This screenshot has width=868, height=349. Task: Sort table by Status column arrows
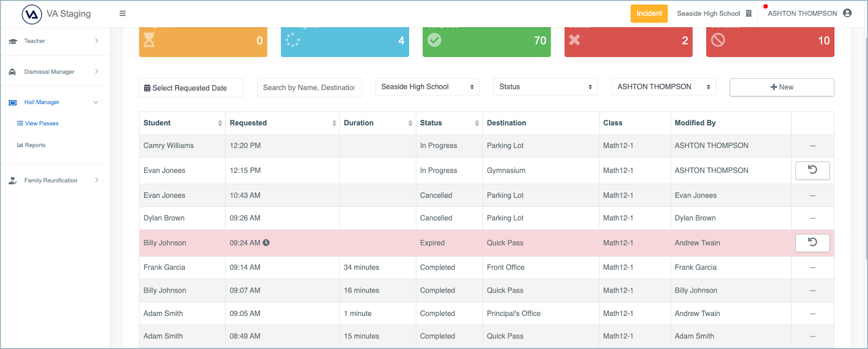(477, 123)
